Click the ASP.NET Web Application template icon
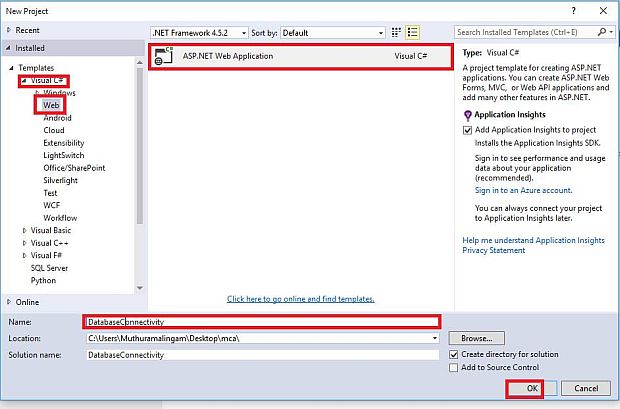This screenshot has width=620, height=409. [164, 56]
